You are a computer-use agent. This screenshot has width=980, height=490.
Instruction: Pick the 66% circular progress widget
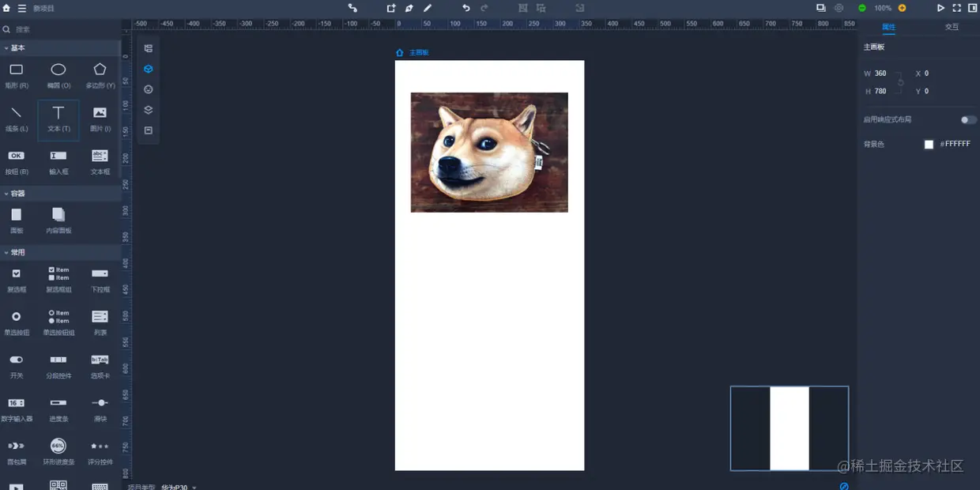pos(58,450)
